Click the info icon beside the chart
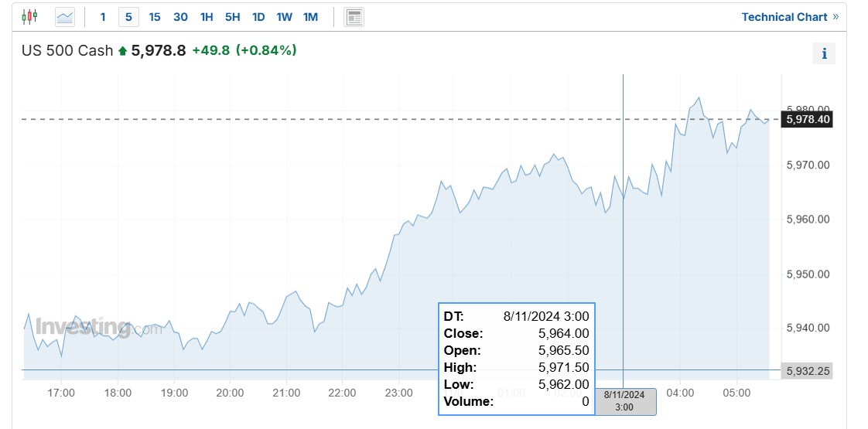The width and height of the screenshot is (868, 429). click(824, 53)
